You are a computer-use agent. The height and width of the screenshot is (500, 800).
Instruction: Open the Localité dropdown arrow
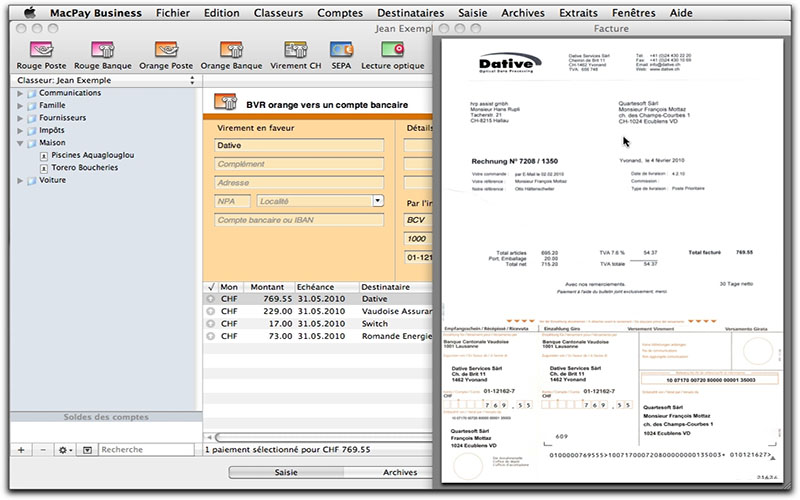378,201
